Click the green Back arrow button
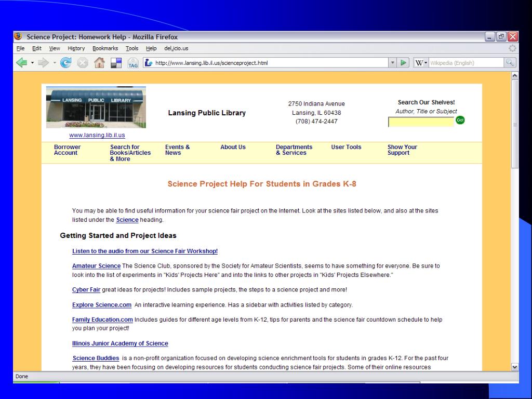 (x=22, y=63)
